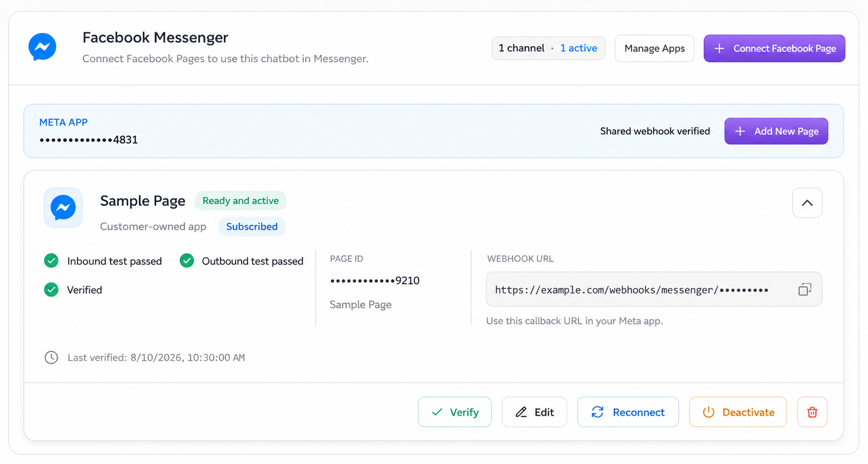Click the 'META APP' label
The image size is (868, 464).
click(64, 122)
